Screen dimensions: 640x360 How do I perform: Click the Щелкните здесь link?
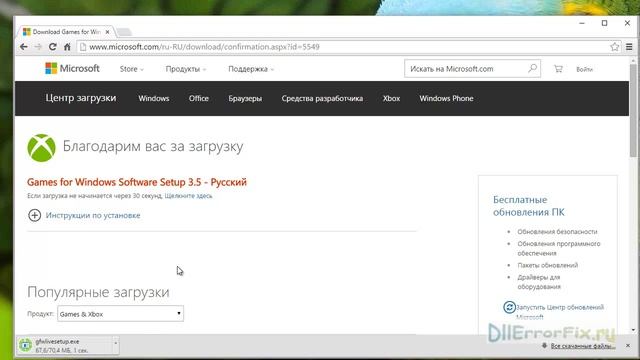pyautogui.click(x=188, y=196)
